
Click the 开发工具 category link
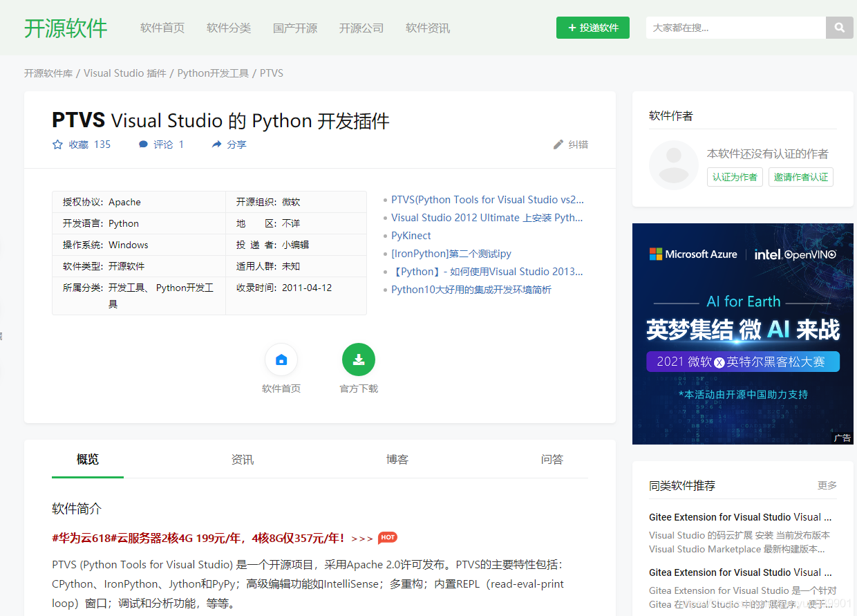pyautogui.click(x=126, y=288)
